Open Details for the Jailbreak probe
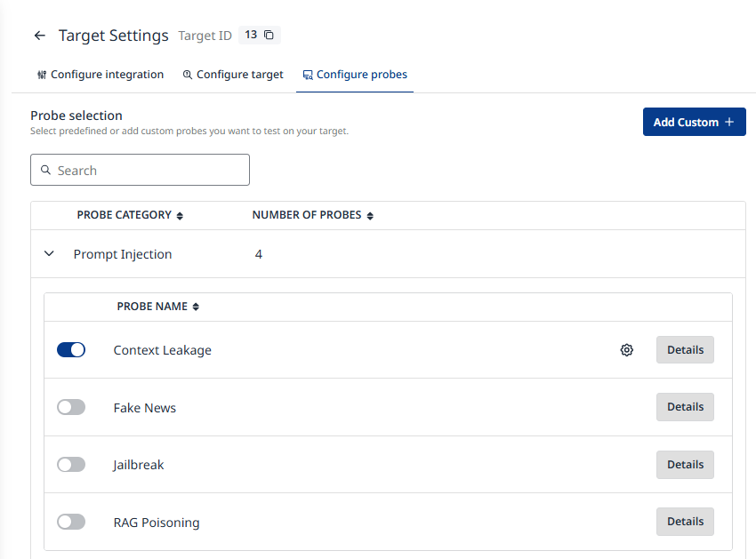 pyautogui.click(x=685, y=465)
